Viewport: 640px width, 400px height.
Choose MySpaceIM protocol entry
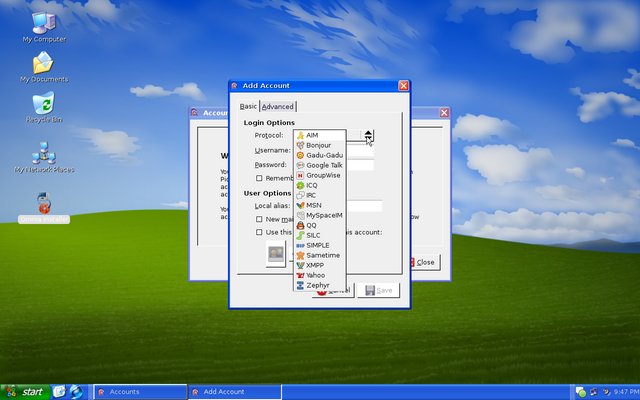point(320,215)
